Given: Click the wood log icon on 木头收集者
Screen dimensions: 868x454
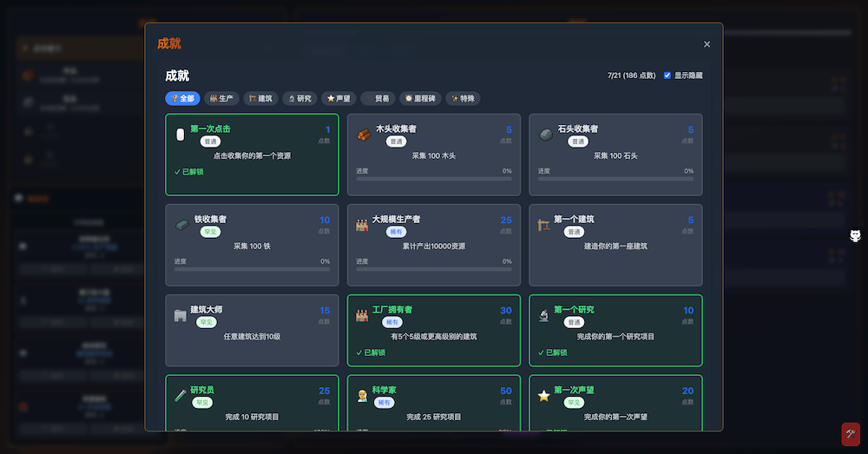Looking at the screenshot, I should pos(363,135).
